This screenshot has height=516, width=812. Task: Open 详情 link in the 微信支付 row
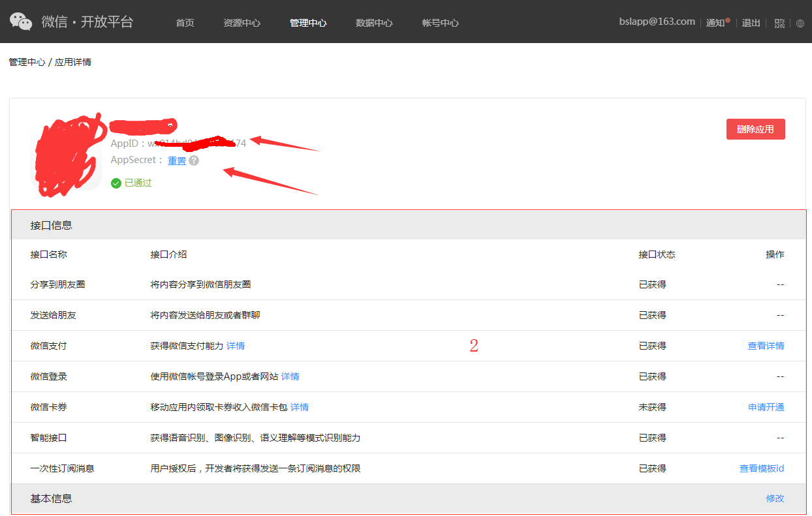236,346
